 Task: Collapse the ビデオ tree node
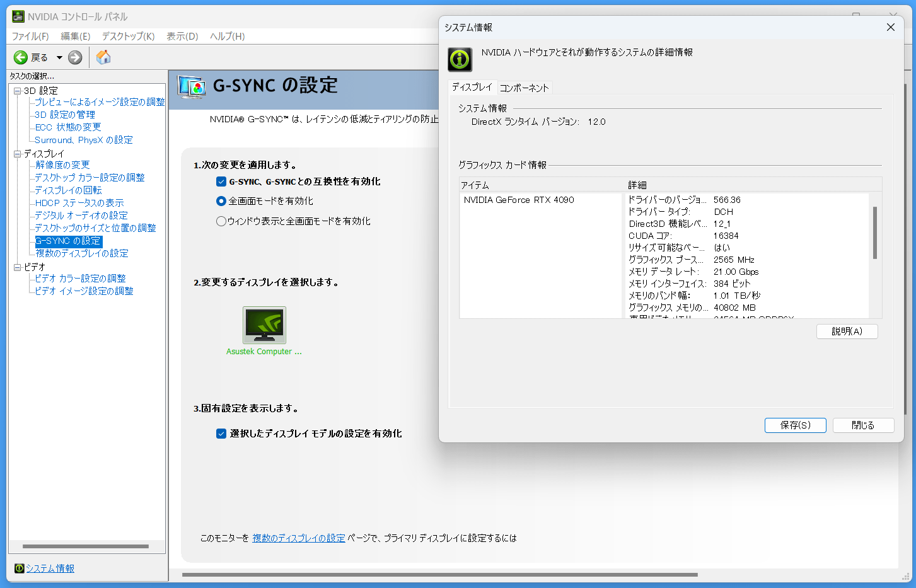18,267
